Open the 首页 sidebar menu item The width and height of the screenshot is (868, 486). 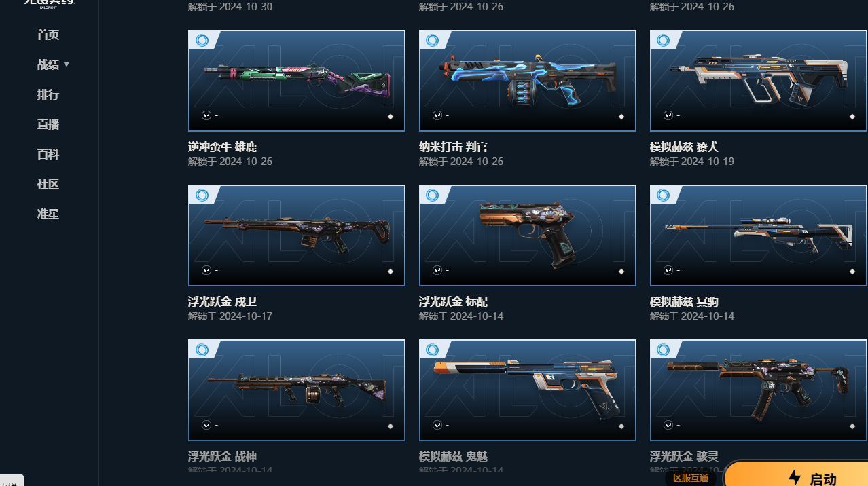tap(48, 35)
